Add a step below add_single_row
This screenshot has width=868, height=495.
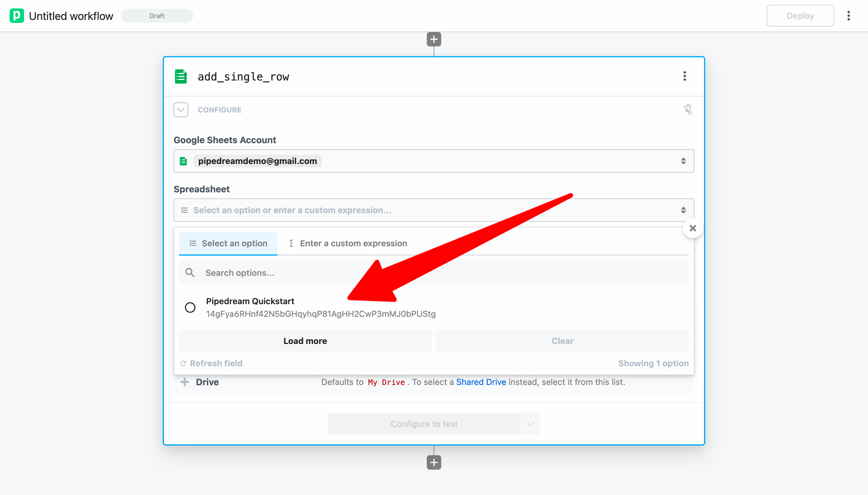(x=434, y=462)
